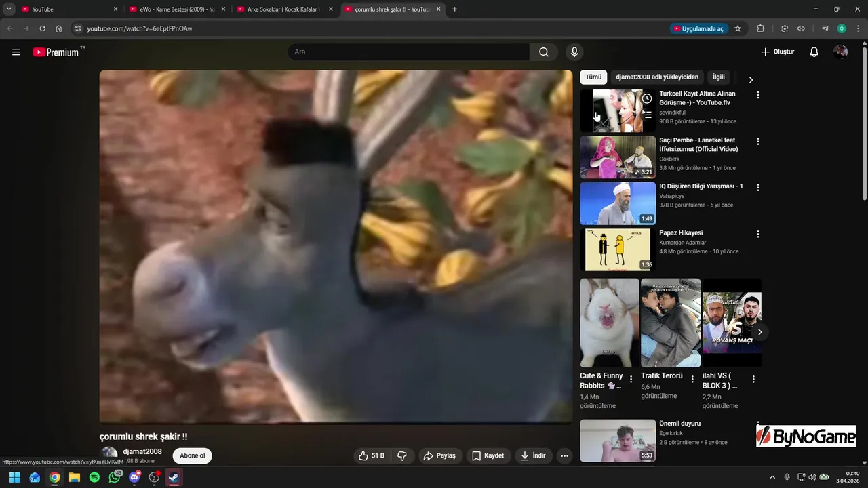Click the Abone ol subscribe button
Screen dimensions: 868x488
[193, 455]
